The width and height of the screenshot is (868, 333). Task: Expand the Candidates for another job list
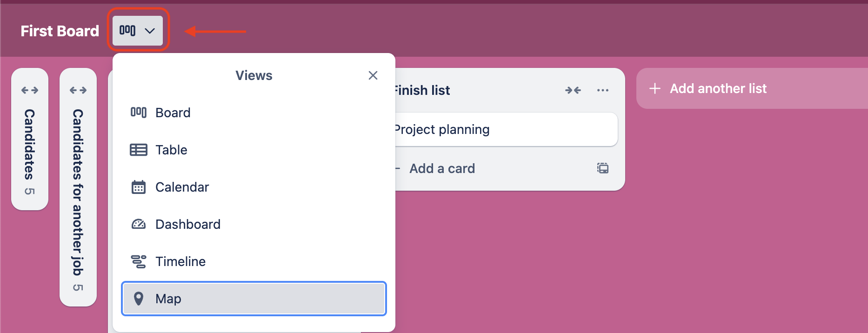[x=78, y=90]
